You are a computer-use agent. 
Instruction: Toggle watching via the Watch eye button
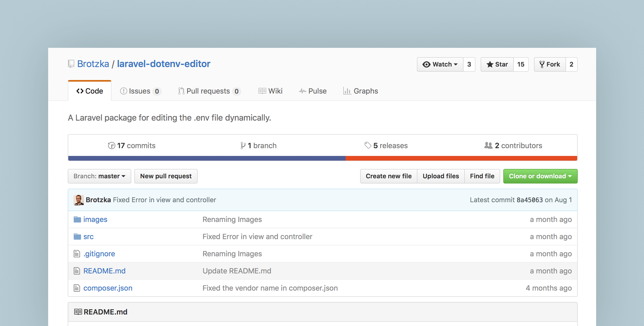coord(426,64)
